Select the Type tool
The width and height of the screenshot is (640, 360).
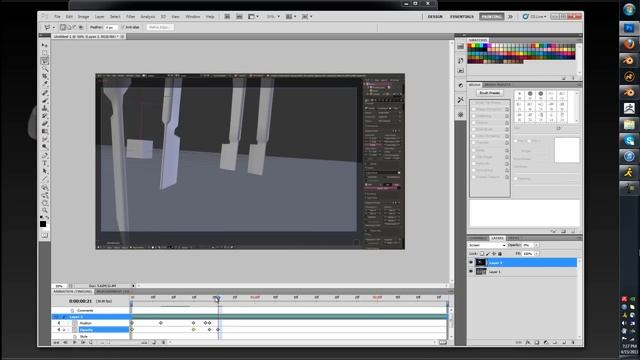coord(44,163)
